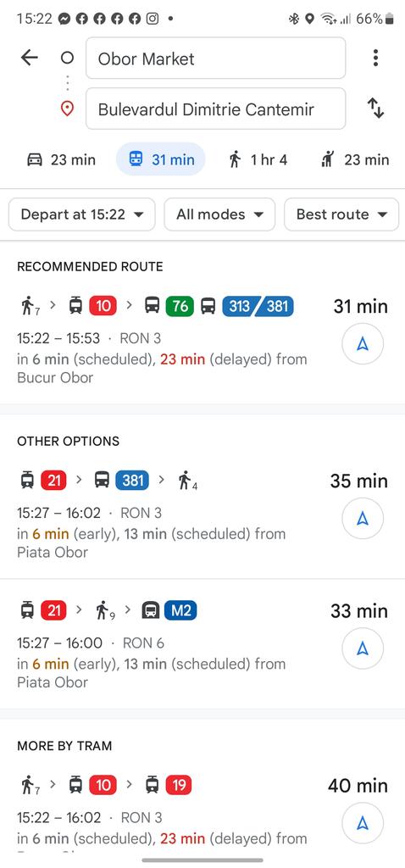Start navigation for the 40 min tram route

click(x=363, y=823)
